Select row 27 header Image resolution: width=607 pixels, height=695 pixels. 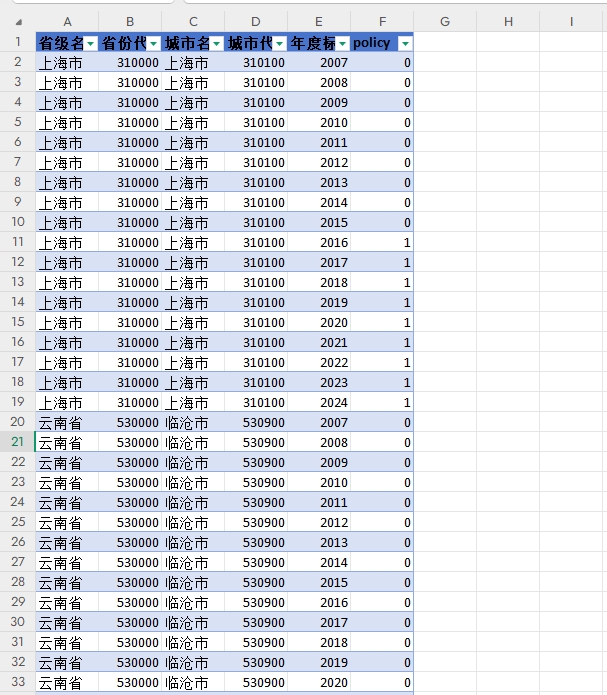tap(18, 562)
